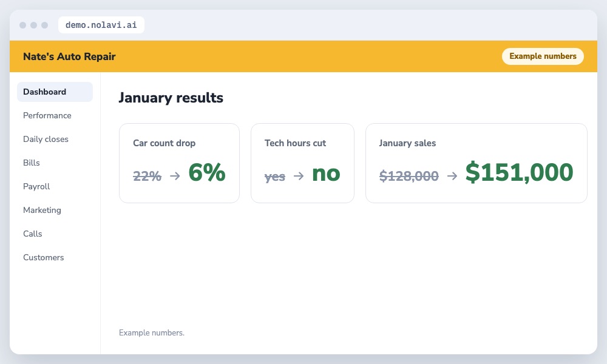607x364 pixels.
Task: Click the 6% car count value
Action: tap(207, 172)
